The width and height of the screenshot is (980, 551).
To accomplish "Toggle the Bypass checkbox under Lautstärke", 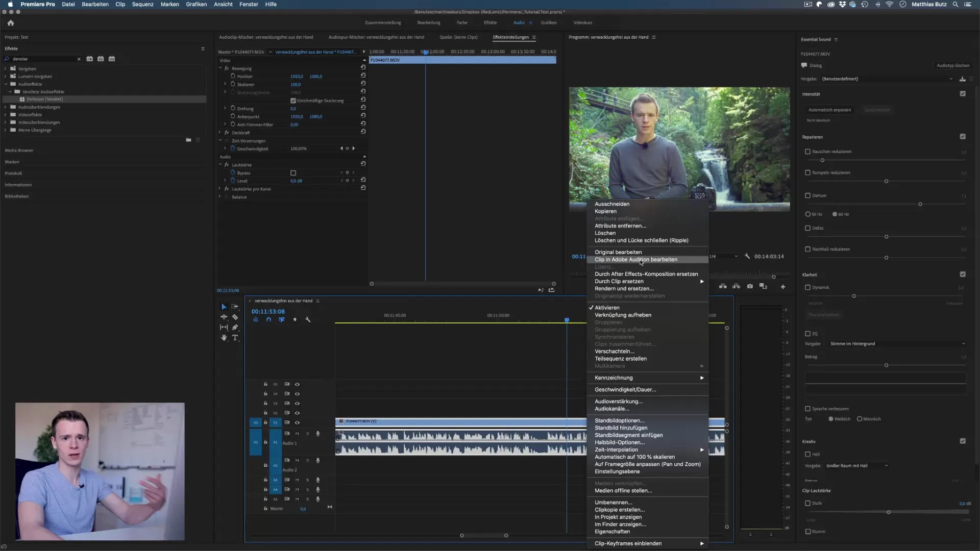I will [x=293, y=173].
